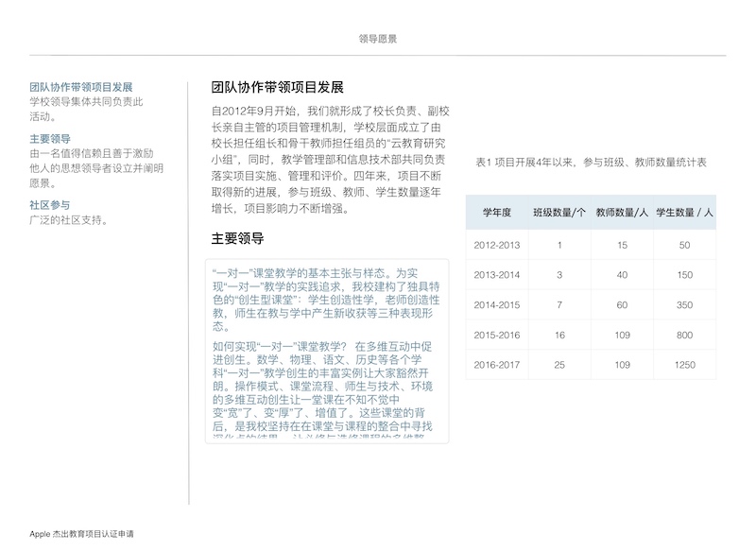Go to the 社区参与 sidebar link
Image resolution: width=756 pixels, height=552 pixels.
coord(50,205)
